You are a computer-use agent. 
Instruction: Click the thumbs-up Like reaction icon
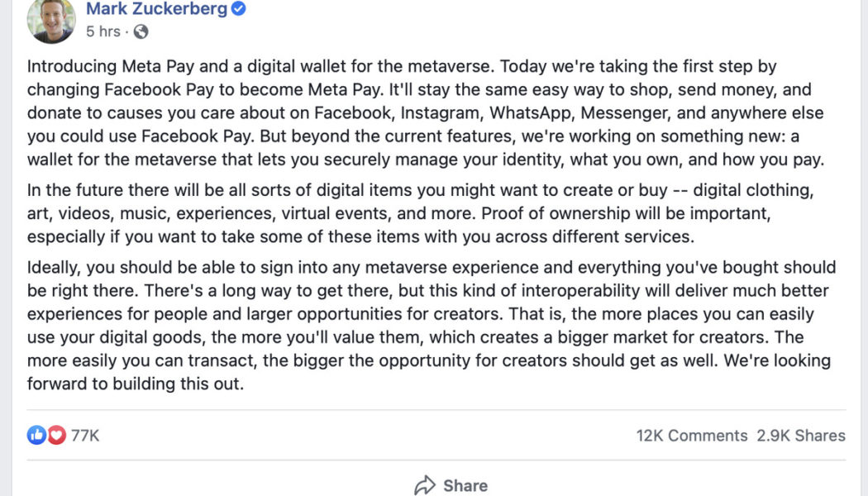coord(36,435)
